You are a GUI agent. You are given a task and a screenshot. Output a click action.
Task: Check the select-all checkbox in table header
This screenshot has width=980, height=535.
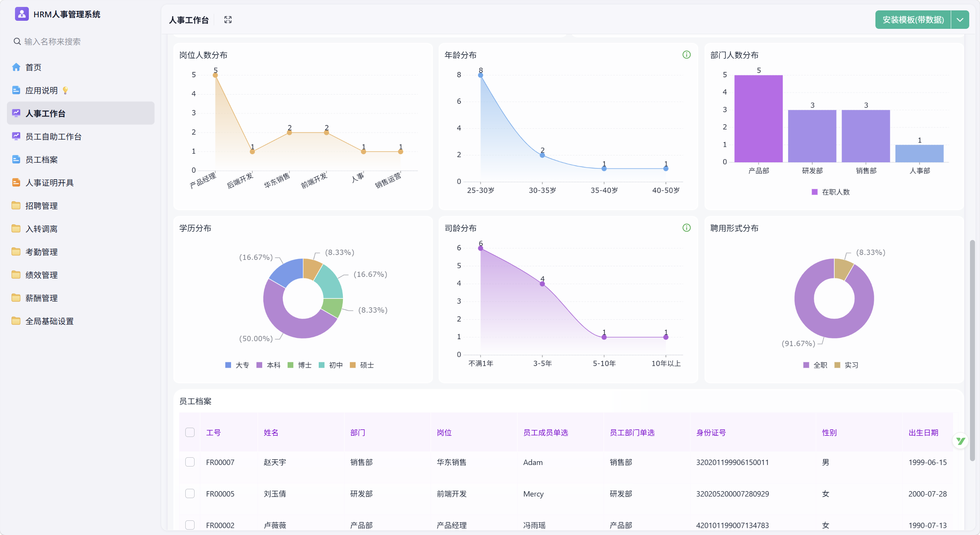coord(190,432)
